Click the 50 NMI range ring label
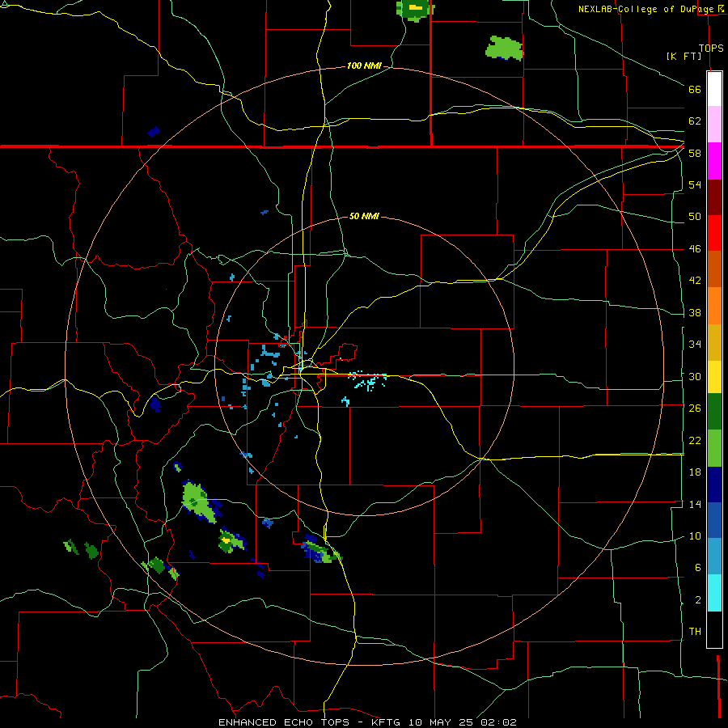The width and height of the screenshot is (728, 728). pyautogui.click(x=364, y=216)
